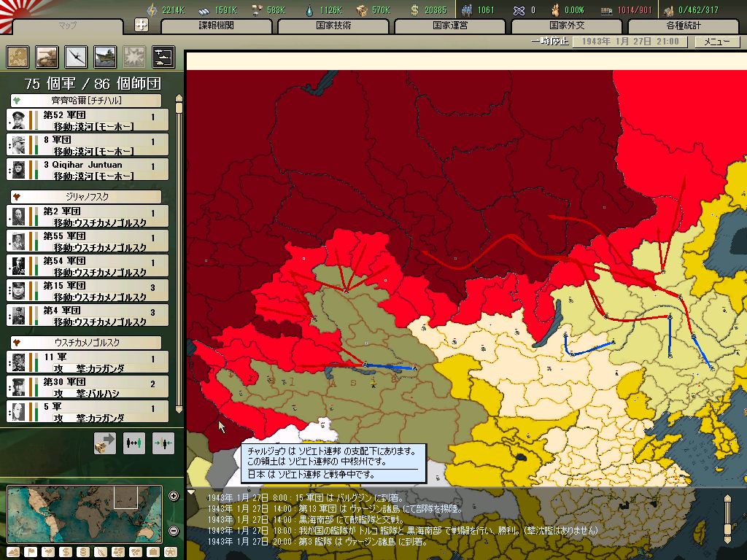Open the 諜報機関 tab
This screenshot has height=560, width=747.
[x=216, y=26]
